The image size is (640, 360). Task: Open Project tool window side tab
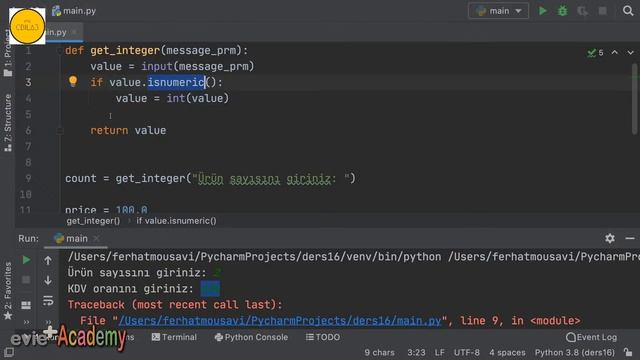(8, 53)
